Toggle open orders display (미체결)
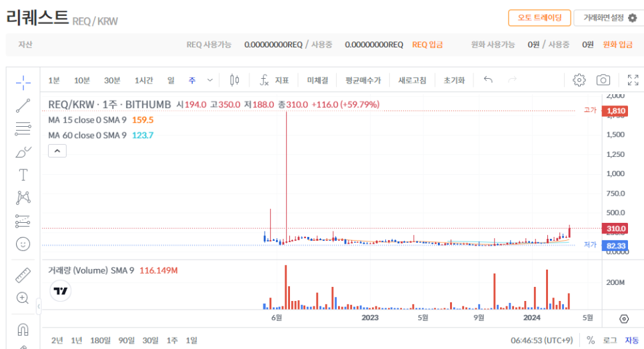The image size is (644, 349). (317, 80)
